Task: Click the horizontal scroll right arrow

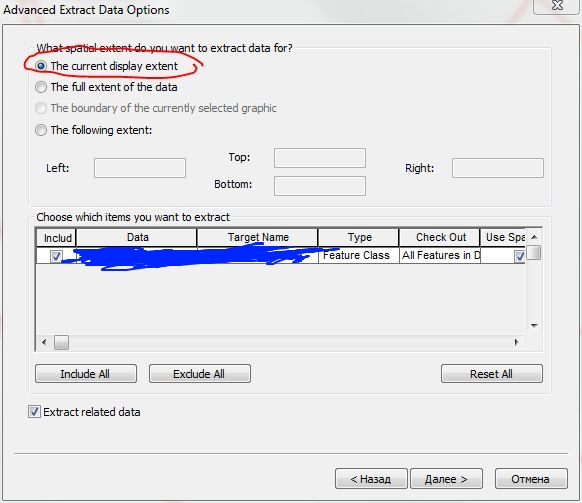Action: point(516,342)
